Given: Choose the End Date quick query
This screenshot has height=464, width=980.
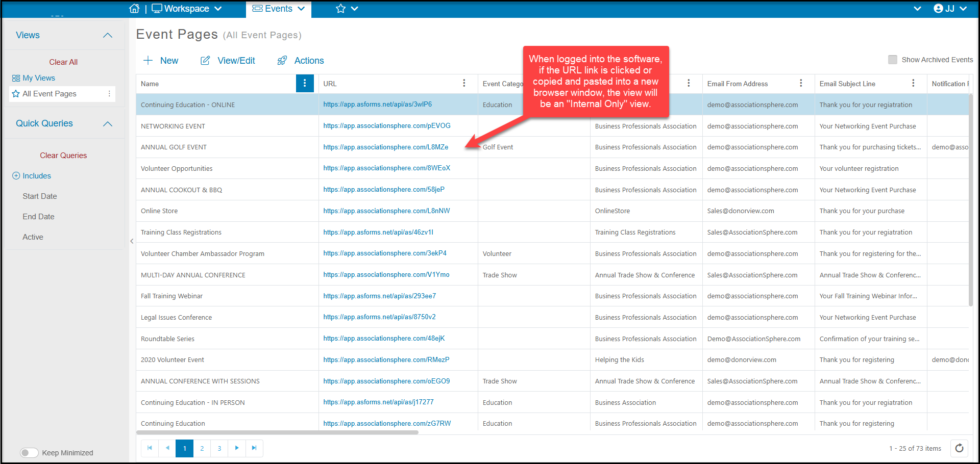Looking at the screenshot, I should [x=38, y=217].
